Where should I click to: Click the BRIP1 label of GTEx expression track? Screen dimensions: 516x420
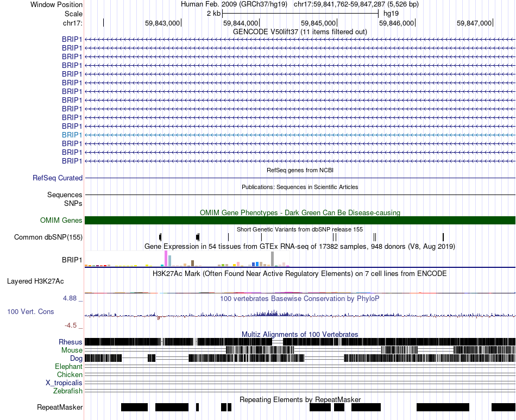72,260
